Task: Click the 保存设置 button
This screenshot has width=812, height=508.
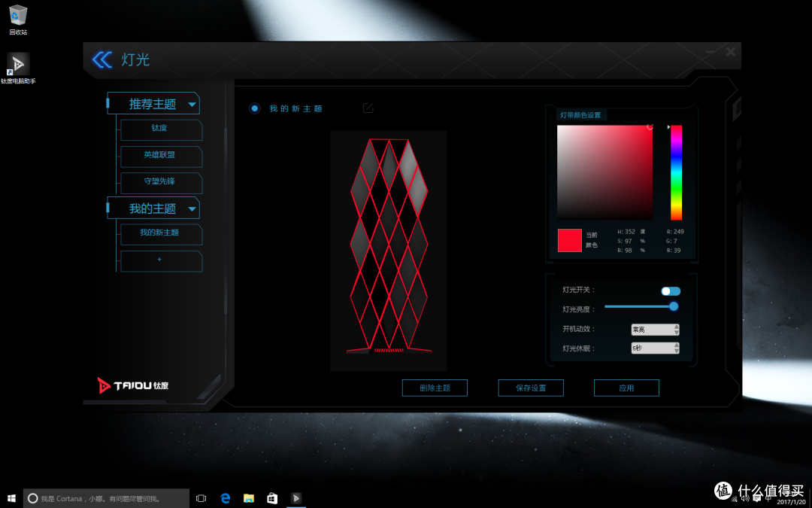Action: coord(531,388)
